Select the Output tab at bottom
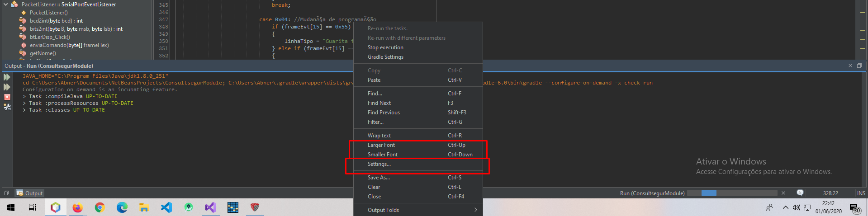Viewport: 868px width, 216px height. click(x=29, y=193)
